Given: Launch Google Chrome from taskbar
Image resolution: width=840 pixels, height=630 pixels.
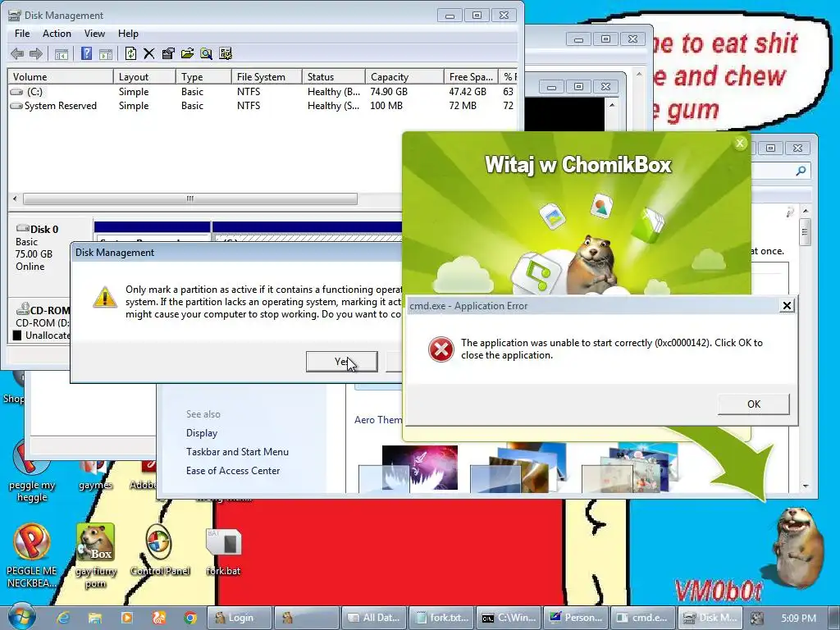Looking at the screenshot, I should tap(190, 618).
